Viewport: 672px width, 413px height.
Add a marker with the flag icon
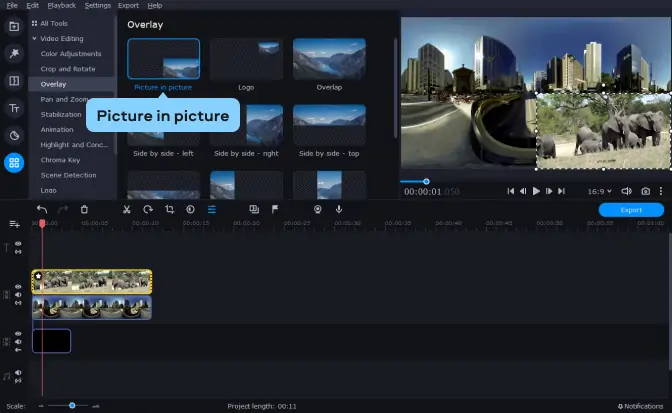[x=275, y=209]
